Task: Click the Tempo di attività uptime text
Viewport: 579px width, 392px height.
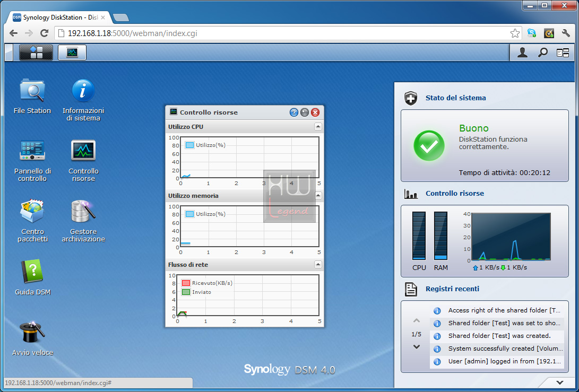Action: pos(504,173)
